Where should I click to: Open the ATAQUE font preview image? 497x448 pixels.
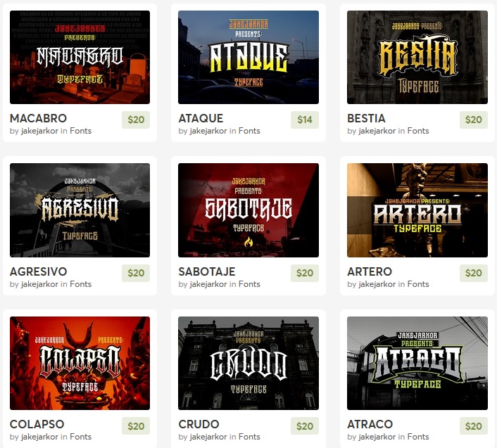tap(249, 57)
